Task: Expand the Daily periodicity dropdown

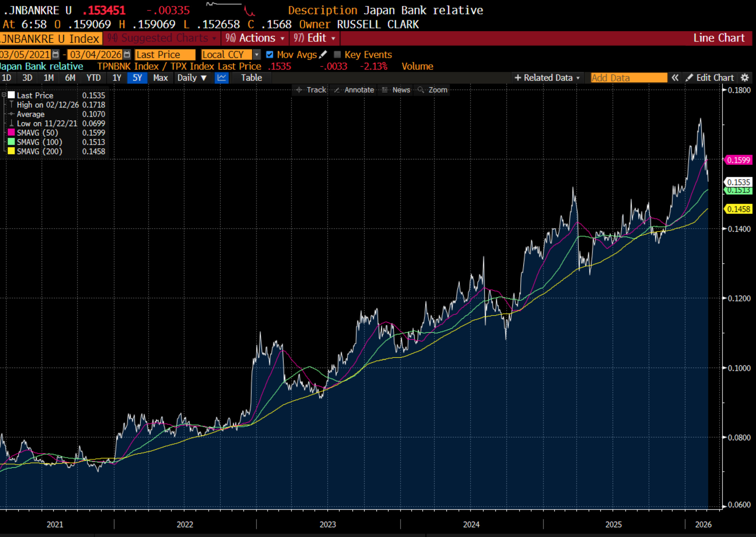Action: (192, 78)
